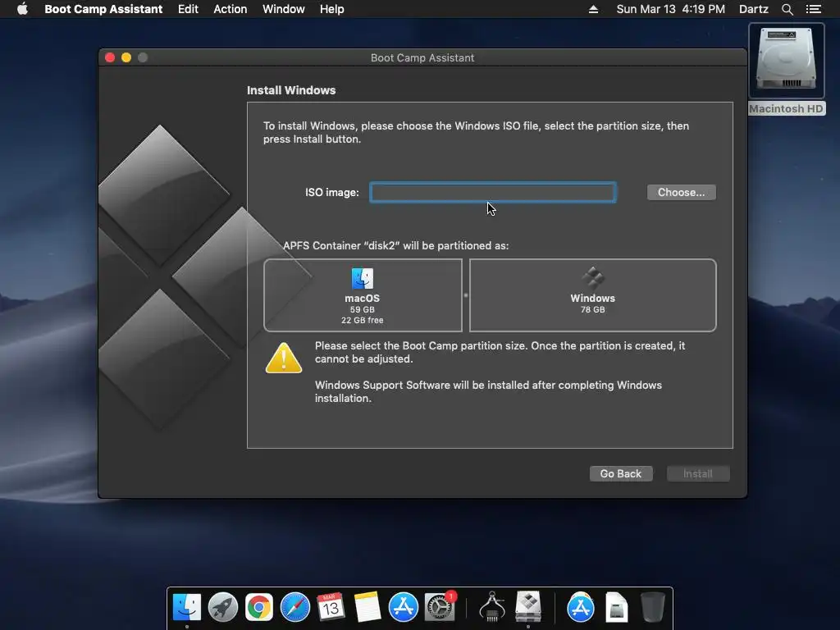Click the "22 GB free" text
The width and height of the screenshot is (840, 630).
point(362,321)
